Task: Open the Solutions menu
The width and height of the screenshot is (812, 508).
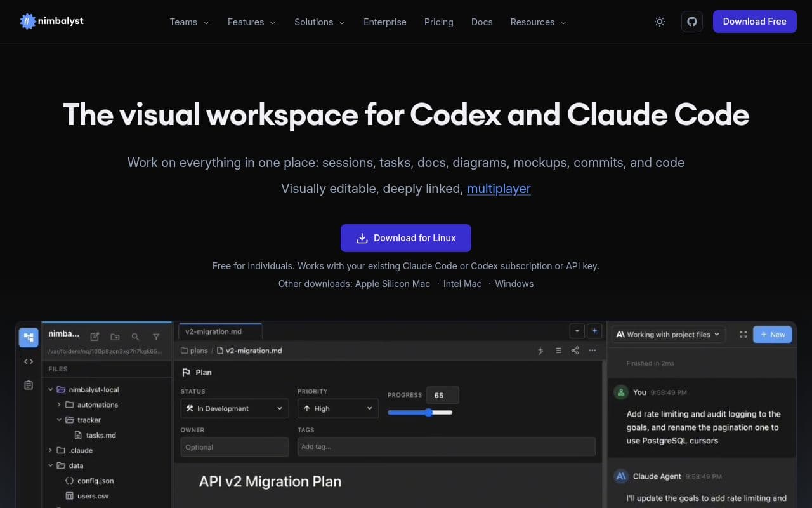Action: [320, 22]
